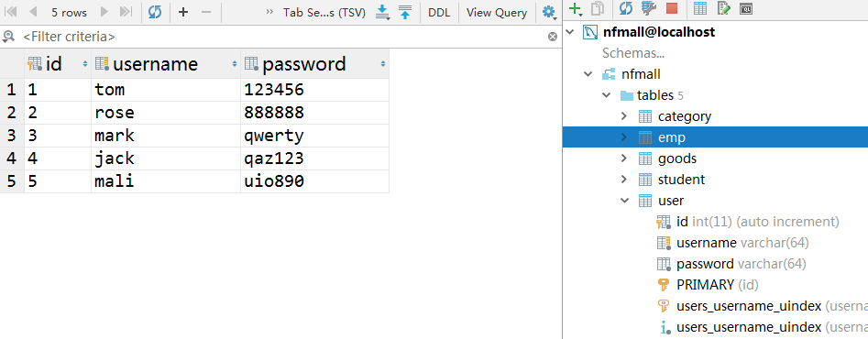Select the password cell '888888'
Image resolution: width=868 pixels, height=339 pixels.
point(314,113)
